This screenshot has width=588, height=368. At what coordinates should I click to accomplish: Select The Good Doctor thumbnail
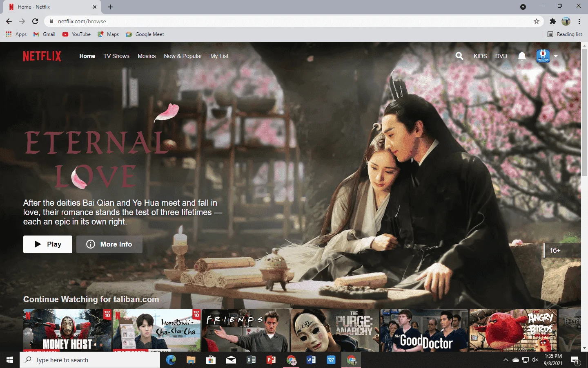(424, 330)
